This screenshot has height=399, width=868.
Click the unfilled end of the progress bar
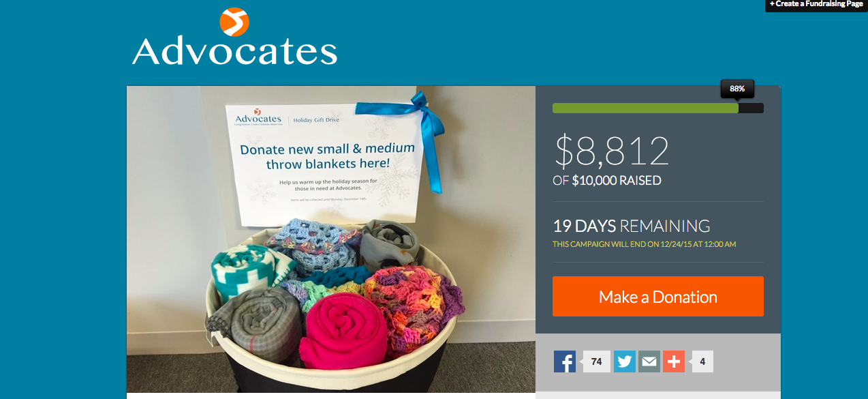[751, 108]
